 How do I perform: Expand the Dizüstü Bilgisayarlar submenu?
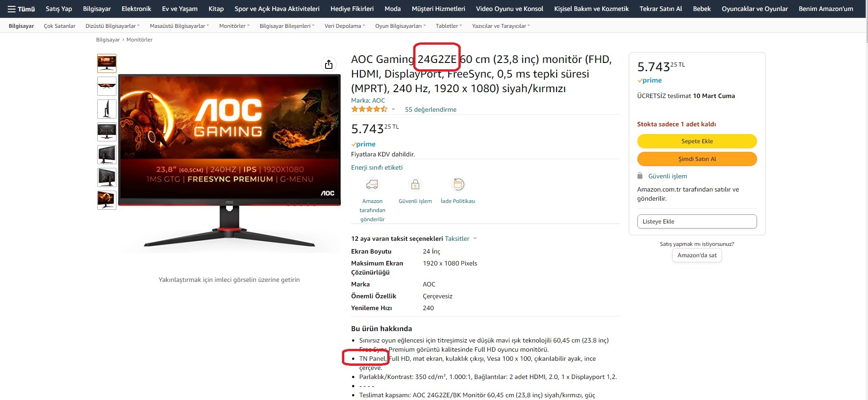(112, 26)
